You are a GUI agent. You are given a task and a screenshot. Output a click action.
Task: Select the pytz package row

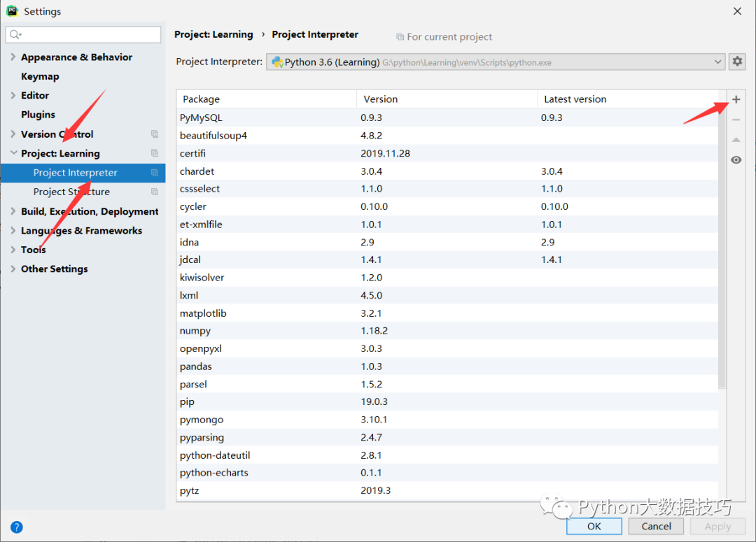(x=447, y=490)
